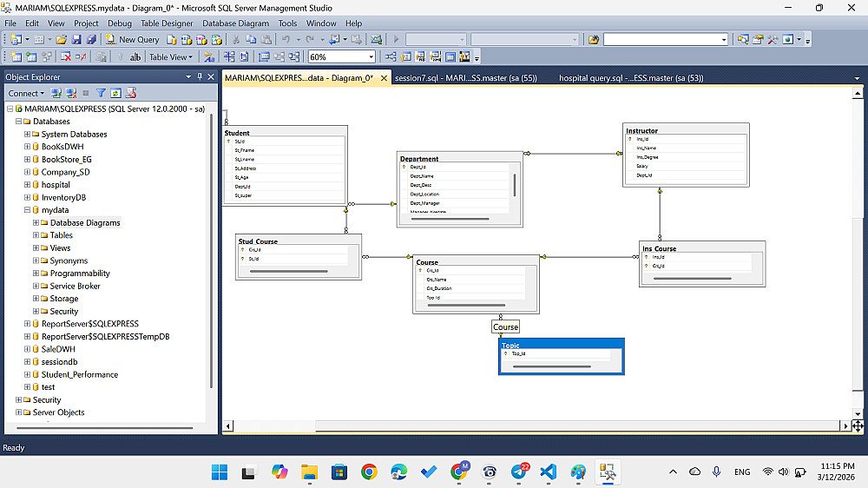Open the Database Diagram menu

click(x=235, y=23)
